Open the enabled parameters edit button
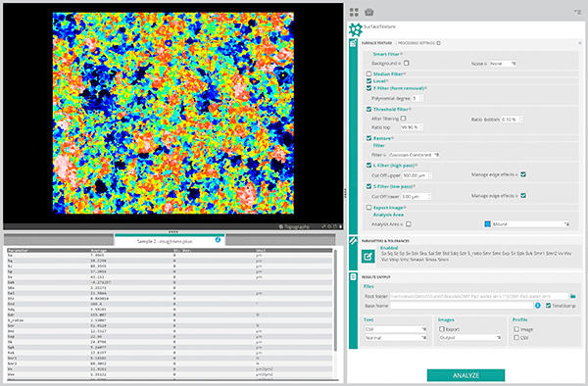Viewport: 588px width, 386px height. [x=367, y=257]
